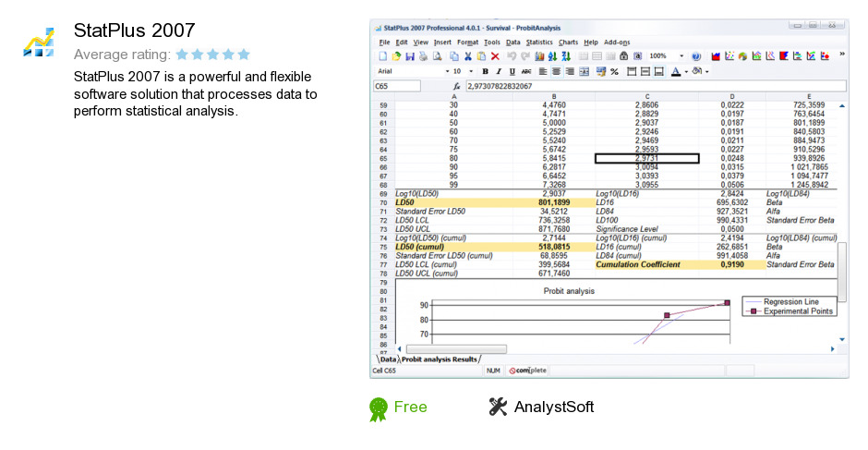This screenshot has height=450, width=868.
Task: Center align the cell text
Action: point(556,71)
